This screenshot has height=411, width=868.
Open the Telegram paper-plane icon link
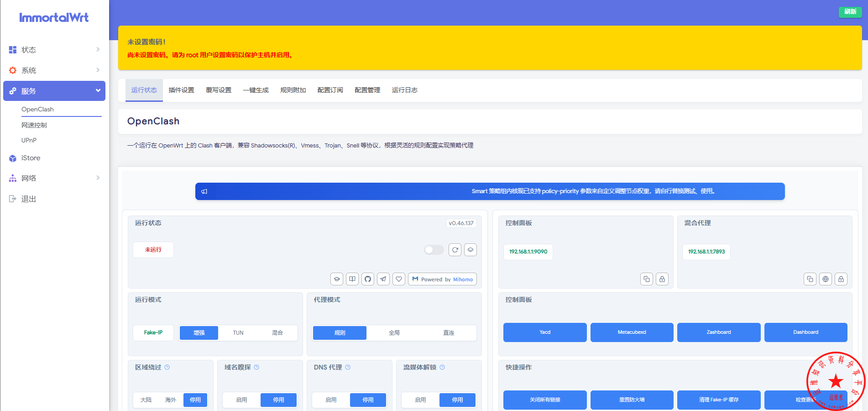tap(383, 279)
